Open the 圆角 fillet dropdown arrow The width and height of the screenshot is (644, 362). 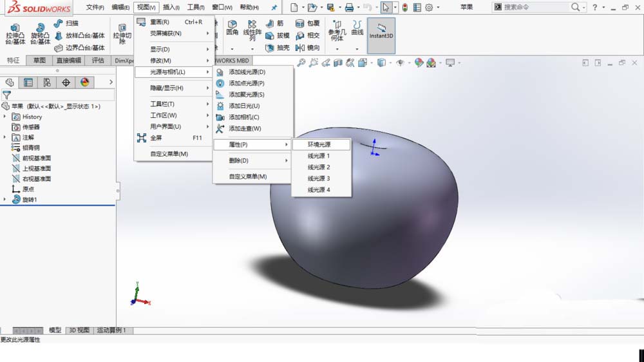[x=232, y=49]
